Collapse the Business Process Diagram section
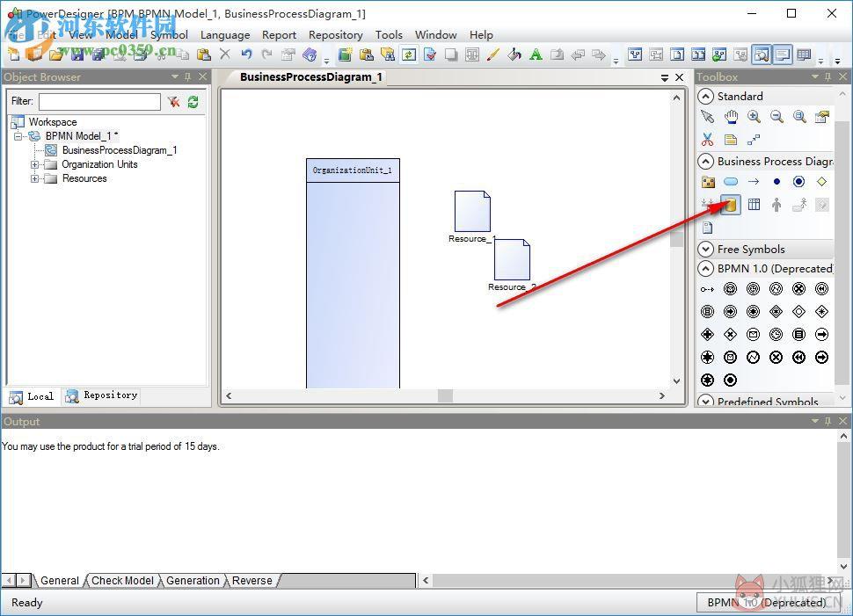 pyautogui.click(x=705, y=162)
